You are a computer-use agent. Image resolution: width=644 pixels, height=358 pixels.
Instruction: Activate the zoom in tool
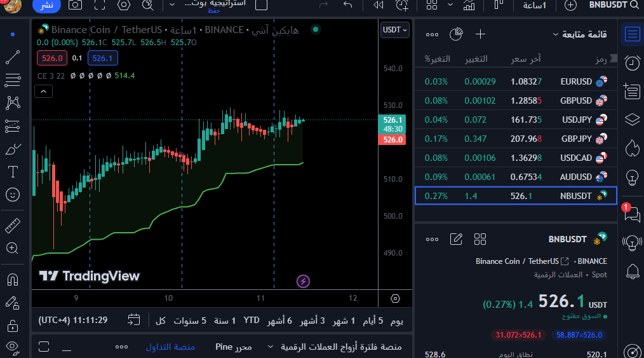coord(12,248)
